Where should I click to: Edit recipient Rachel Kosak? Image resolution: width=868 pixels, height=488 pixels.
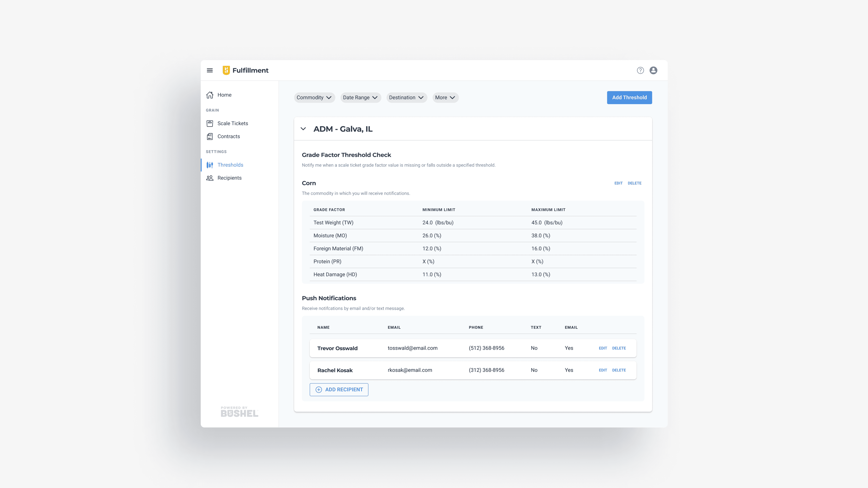pos(603,370)
